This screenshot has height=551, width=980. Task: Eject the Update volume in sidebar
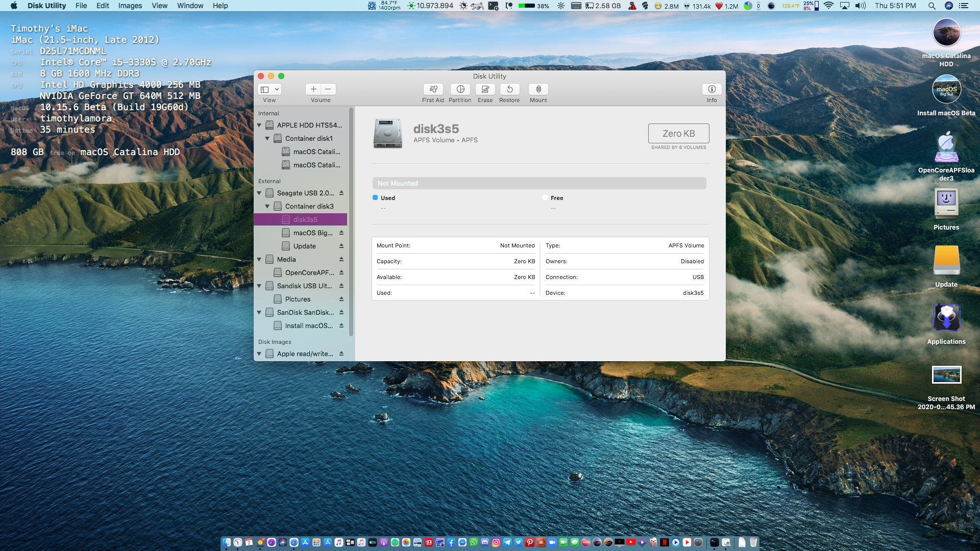pos(341,246)
